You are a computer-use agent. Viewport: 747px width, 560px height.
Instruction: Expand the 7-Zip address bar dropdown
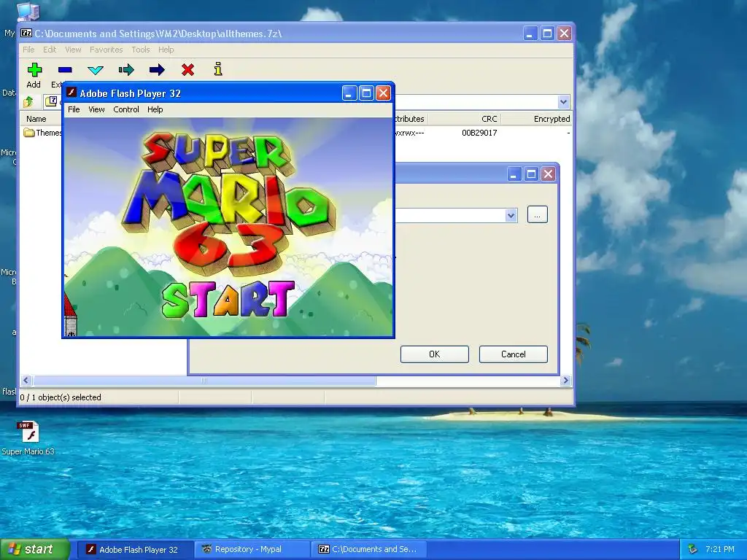click(x=564, y=101)
